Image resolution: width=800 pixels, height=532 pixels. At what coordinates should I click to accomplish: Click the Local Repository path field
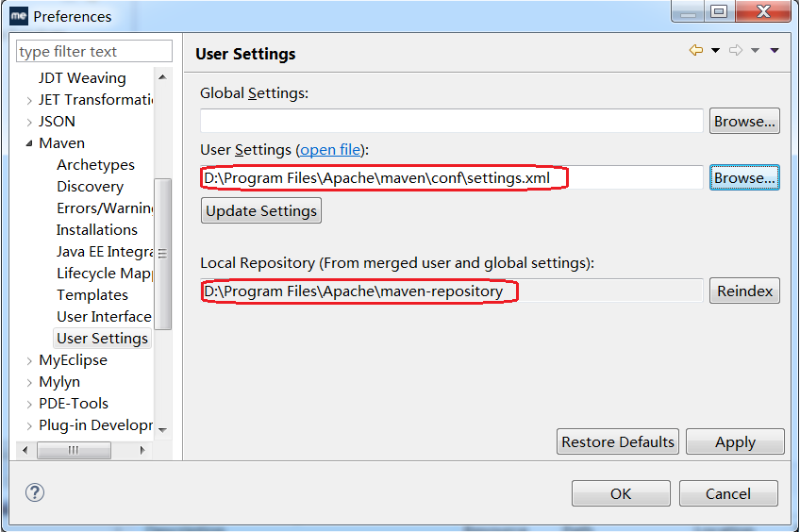[x=452, y=291]
